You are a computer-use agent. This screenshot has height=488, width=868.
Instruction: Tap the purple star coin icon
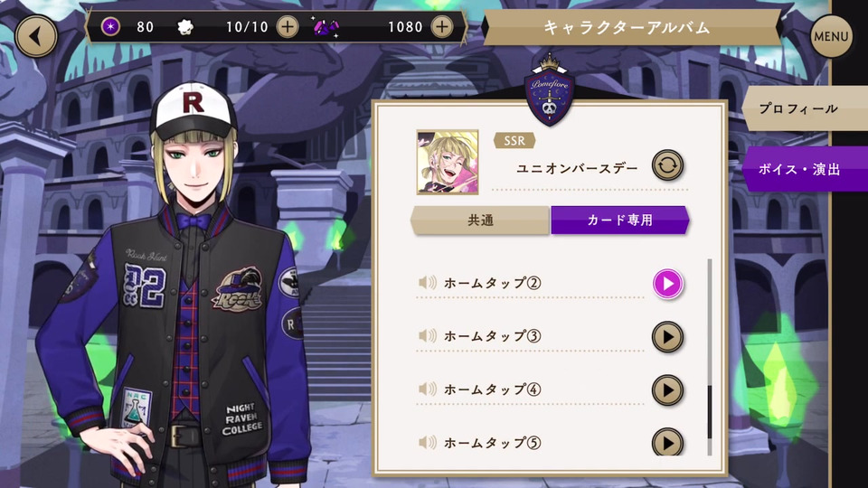[110, 26]
